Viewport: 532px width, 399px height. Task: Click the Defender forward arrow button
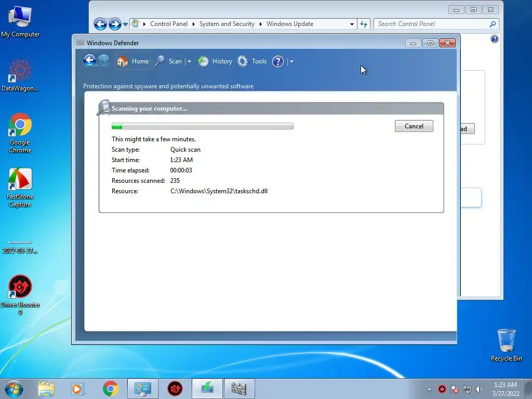click(x=103, y=61)
